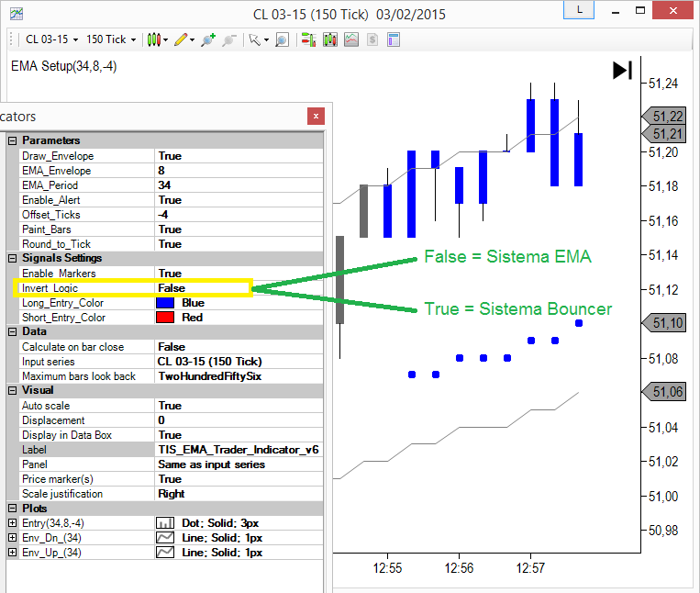700x593 pixels.
Task: Open the Chart Trader toolbar icon
Action: tap(308, 39)
